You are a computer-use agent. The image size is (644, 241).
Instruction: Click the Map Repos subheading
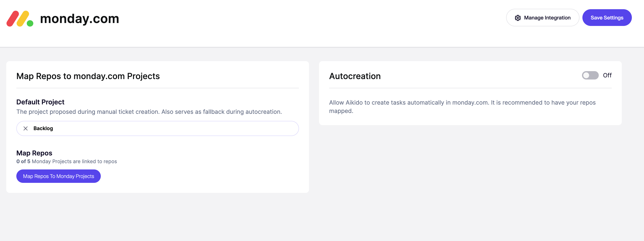pyautogui.click(x=34, y=153)
